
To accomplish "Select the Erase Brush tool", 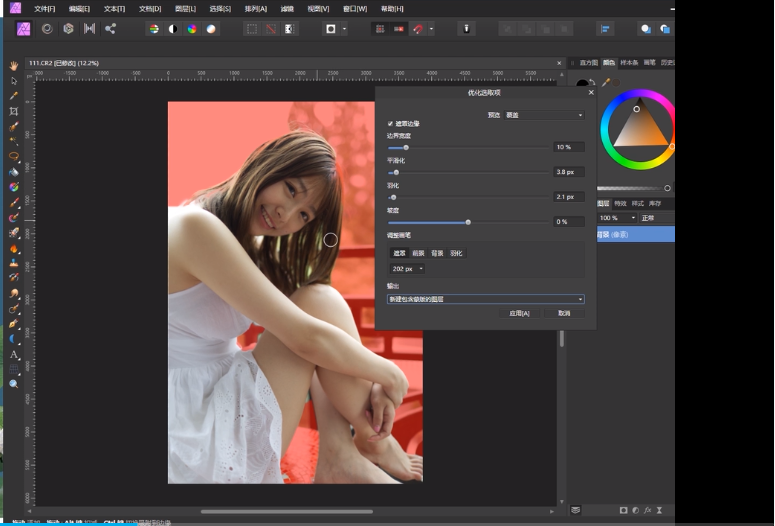I will coord(13,233).
